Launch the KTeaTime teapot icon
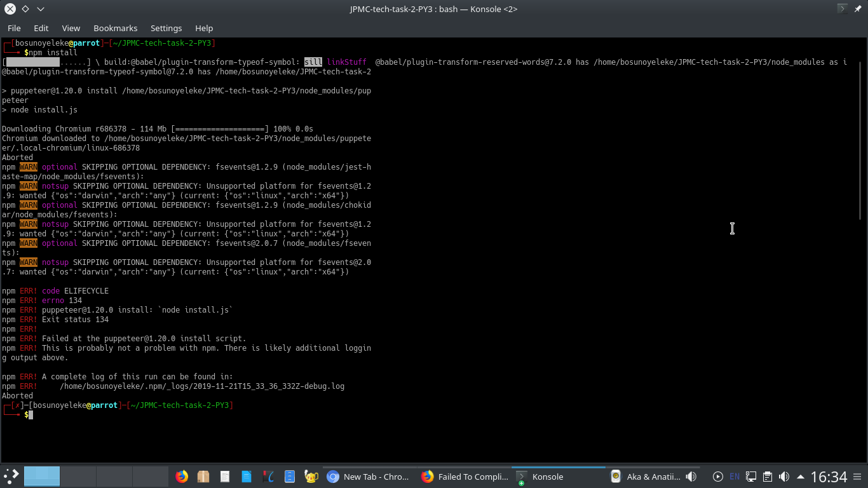This screenshot has height=488, width=868. pyautogui.click(x=311, y=477)
